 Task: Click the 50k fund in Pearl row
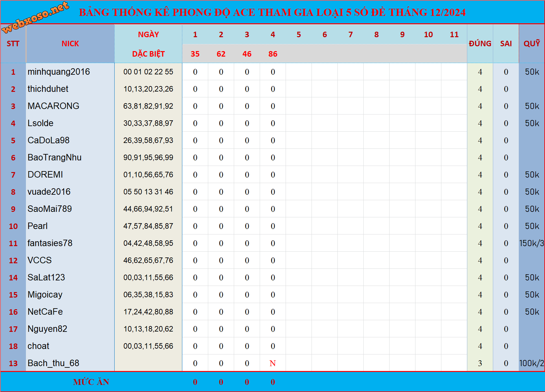[x=532, y=226]
